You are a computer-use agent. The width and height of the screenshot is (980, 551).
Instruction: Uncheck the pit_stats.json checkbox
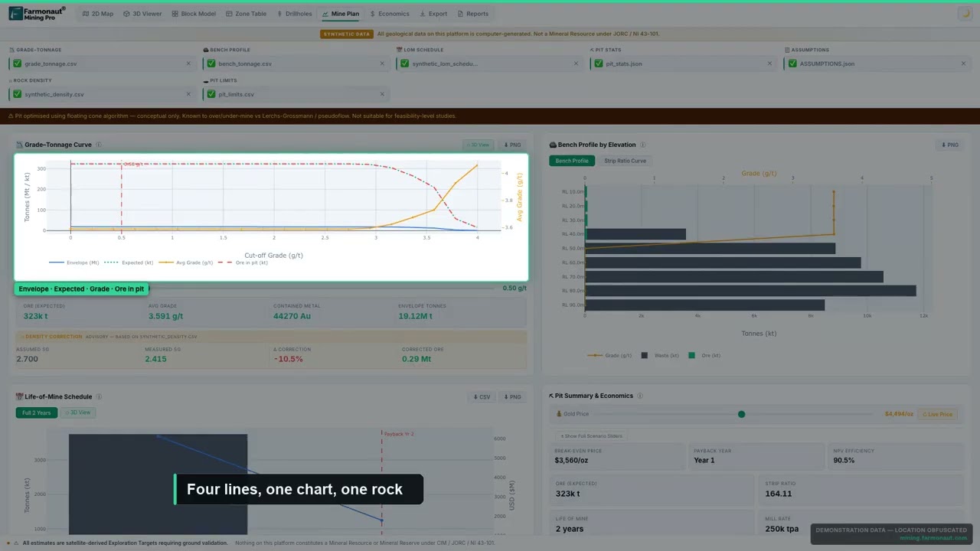tap(599, 64)
